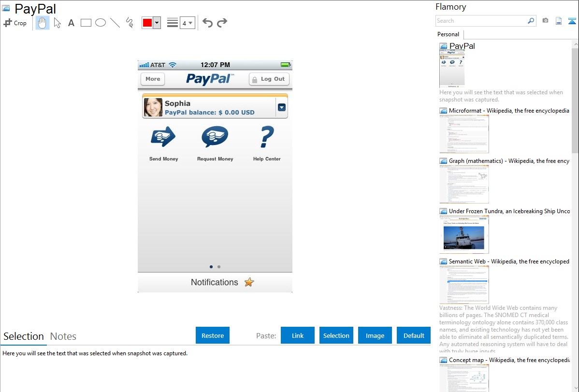Select the arrow pointer tool
This screenshot has height=392, width=579.
coord(57,23)
